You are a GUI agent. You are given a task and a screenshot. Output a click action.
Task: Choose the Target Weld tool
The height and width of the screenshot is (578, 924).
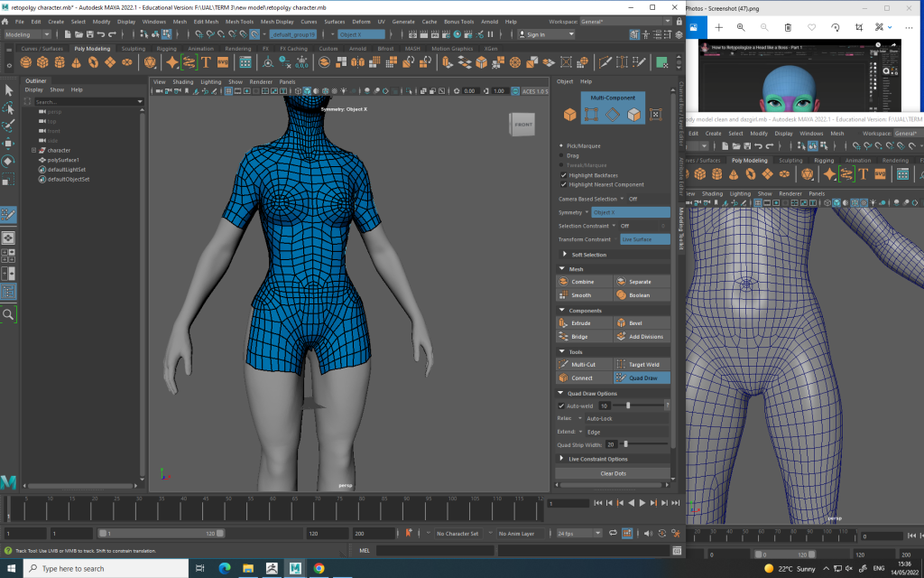642,364
